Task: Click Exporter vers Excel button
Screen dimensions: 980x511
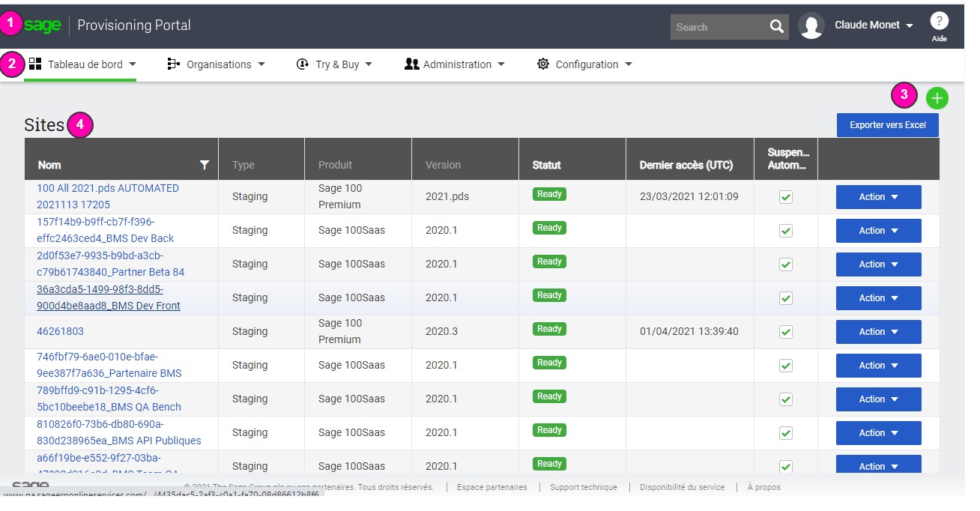Action: [x=888, y=125]
